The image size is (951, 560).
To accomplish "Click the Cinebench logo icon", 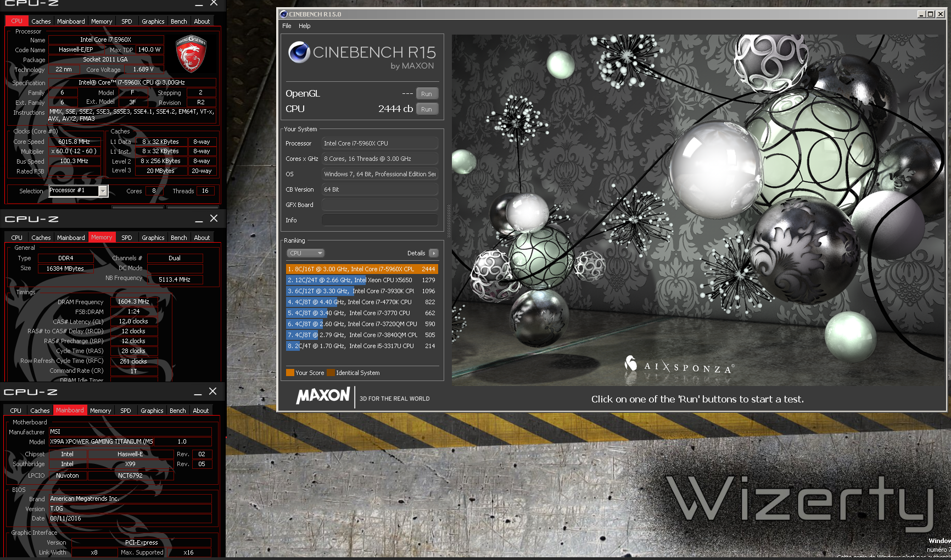I will (x=299, y=52).
